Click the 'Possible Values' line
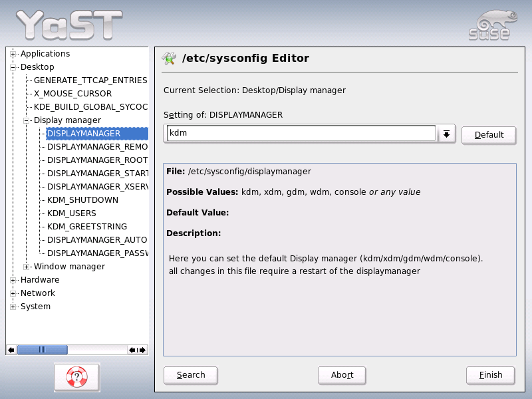This screenshot has height=399, width=532. click(293, 192)
